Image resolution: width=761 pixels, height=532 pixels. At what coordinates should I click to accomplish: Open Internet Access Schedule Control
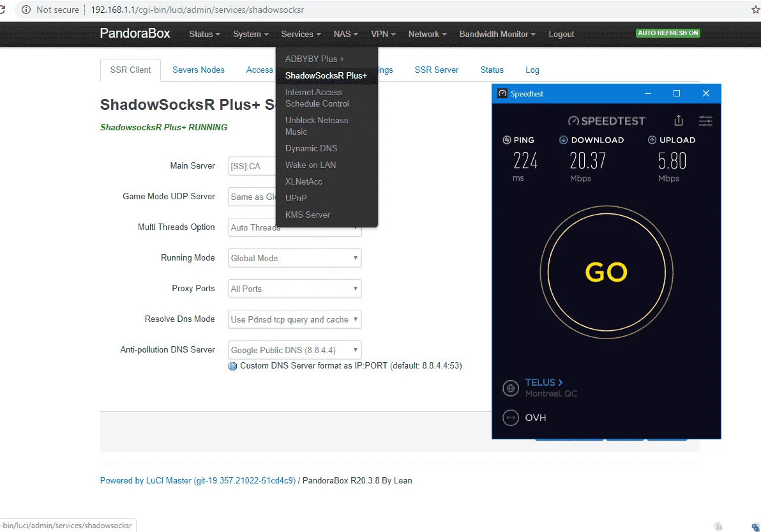[x=327, y=98]
